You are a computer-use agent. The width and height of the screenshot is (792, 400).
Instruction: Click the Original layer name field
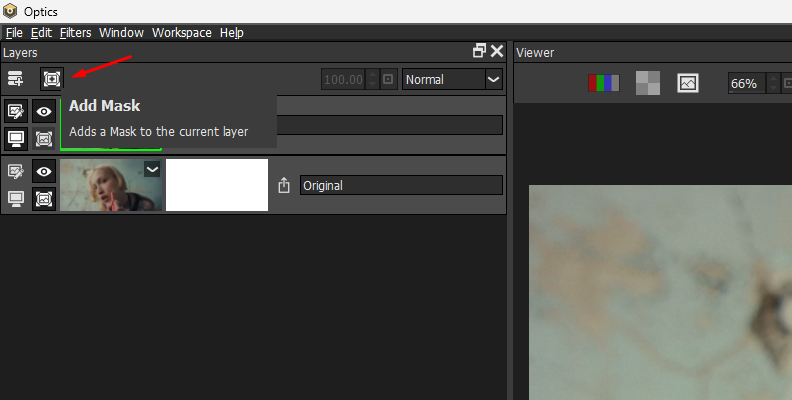pos(401,185)
